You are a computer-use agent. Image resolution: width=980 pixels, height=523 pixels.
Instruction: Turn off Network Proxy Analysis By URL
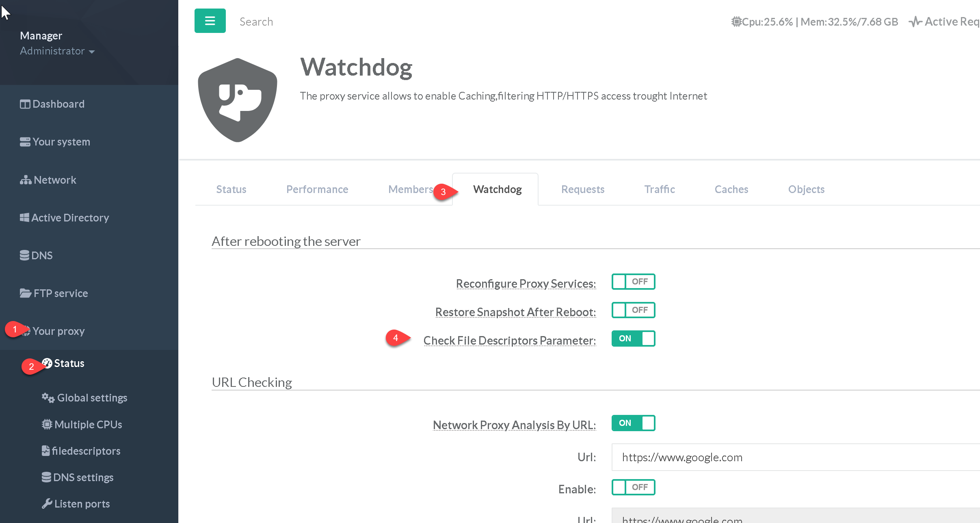(633, 423)
